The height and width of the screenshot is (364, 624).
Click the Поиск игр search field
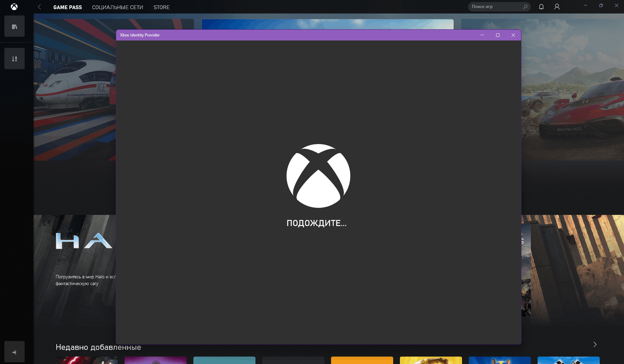coord(499,7)
